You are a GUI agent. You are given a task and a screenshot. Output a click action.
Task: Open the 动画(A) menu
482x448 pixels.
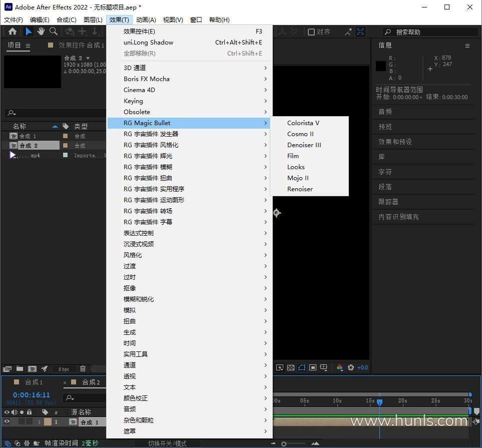tap(146, 20)
